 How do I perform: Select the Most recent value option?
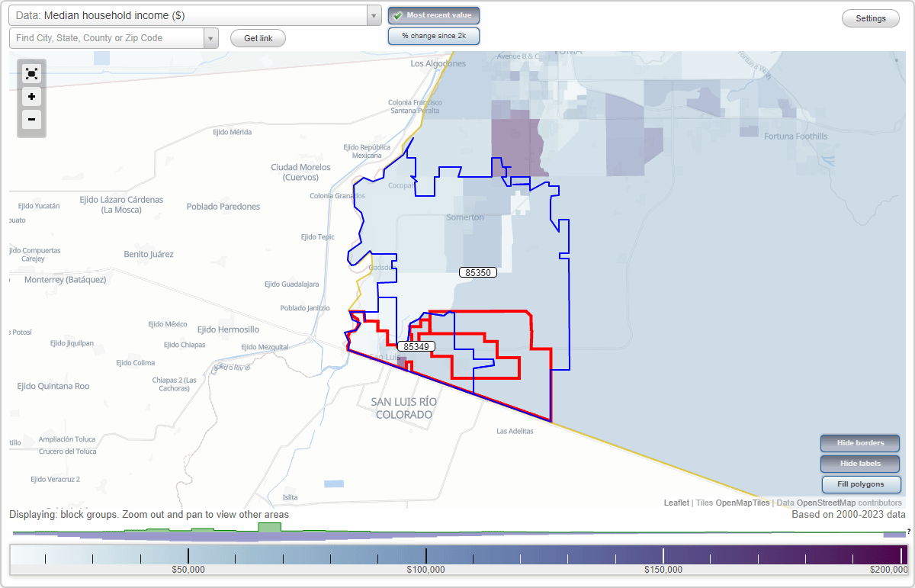[434, 15]
